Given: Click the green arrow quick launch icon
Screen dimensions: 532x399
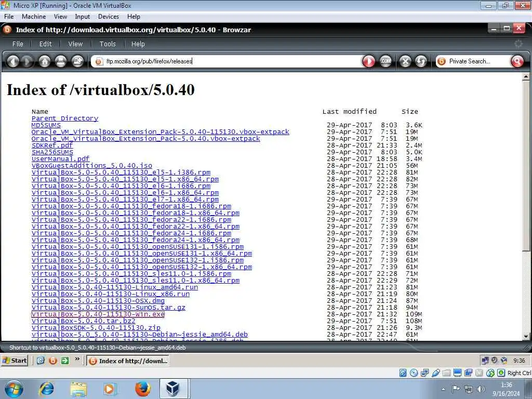Looking at the screenshot, I should click(x=65, y=361).
